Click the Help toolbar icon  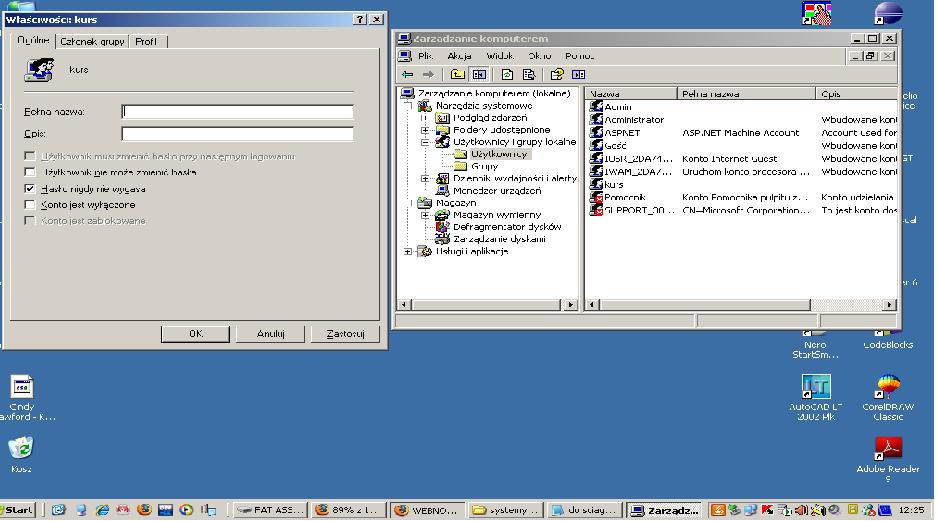pyautogui.click(x=557, y=74)
